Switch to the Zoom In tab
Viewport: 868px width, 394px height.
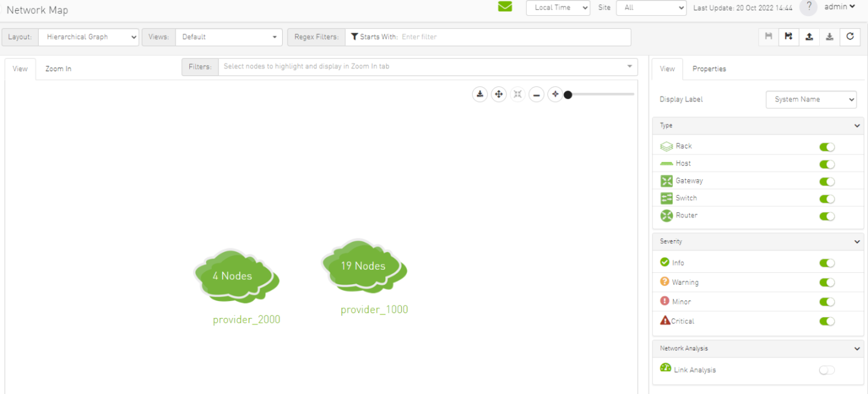(x=58, y=69)
